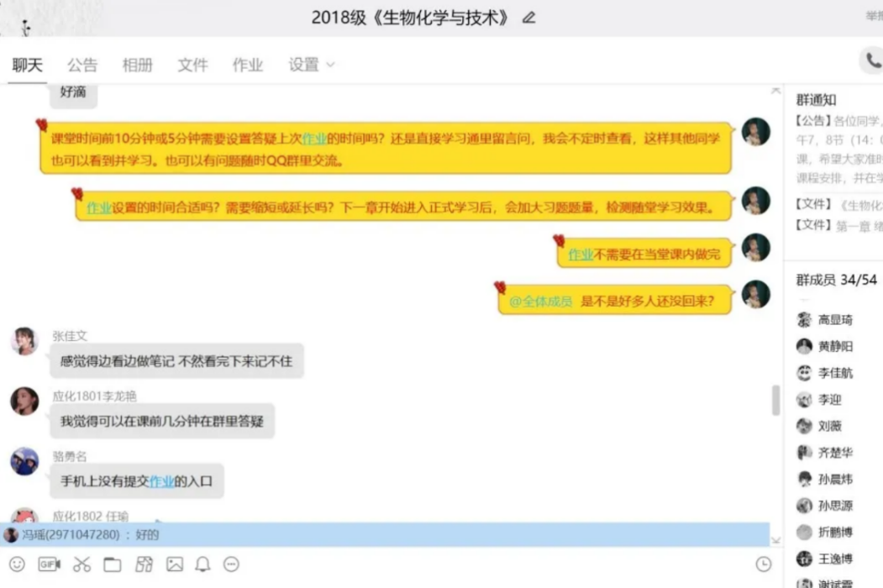The height and width of the screenshot is (588, 883).
Task: Click scroll-to-bottom arrow in chat area
Action: click(x=775, y=540)
